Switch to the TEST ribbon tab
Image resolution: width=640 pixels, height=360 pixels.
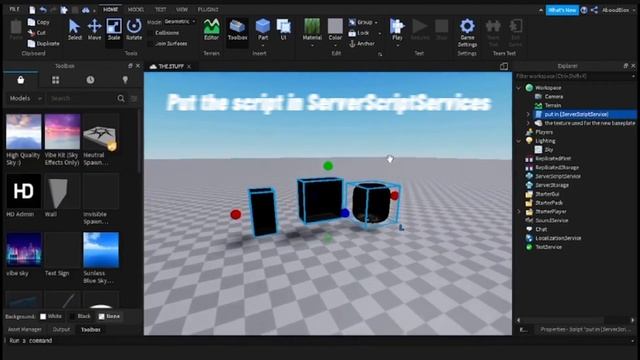[160, 9]
